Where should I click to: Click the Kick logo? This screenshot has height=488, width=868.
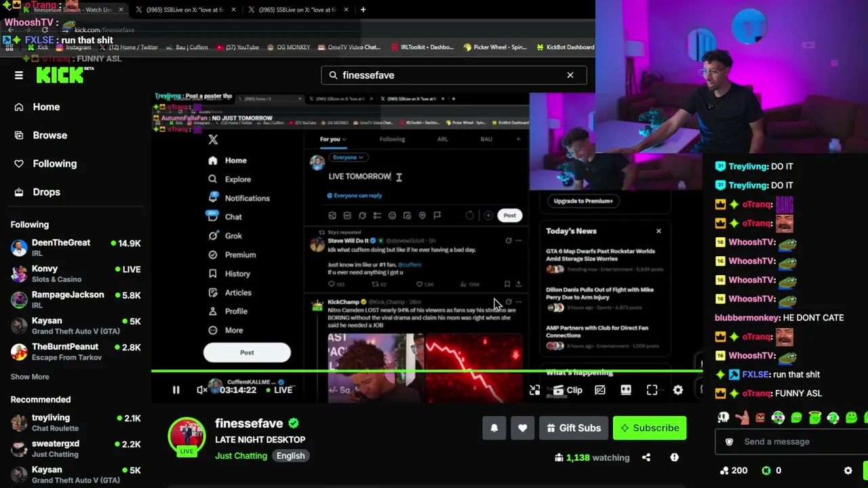[x=60, y=75]
